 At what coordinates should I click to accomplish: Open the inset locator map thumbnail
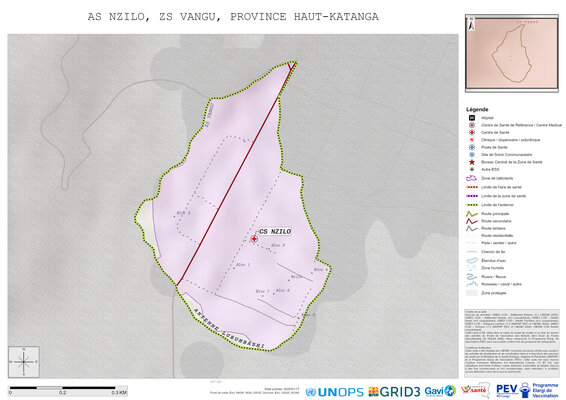[512, 53]
